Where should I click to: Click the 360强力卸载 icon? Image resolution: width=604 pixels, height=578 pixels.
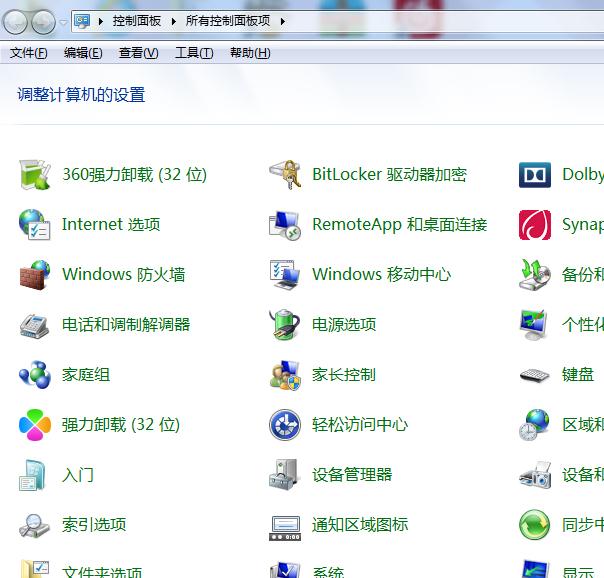(x=35, y=175)
